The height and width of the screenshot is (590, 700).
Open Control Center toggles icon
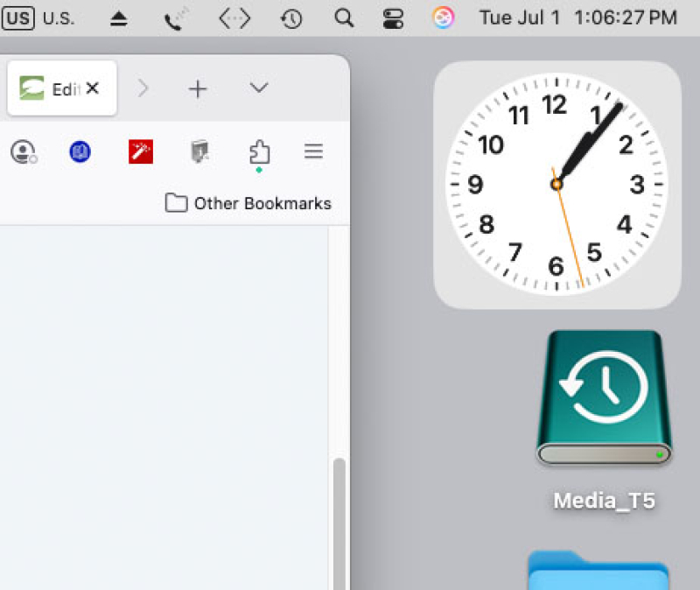pyautogui.click(x=394, y=18)
